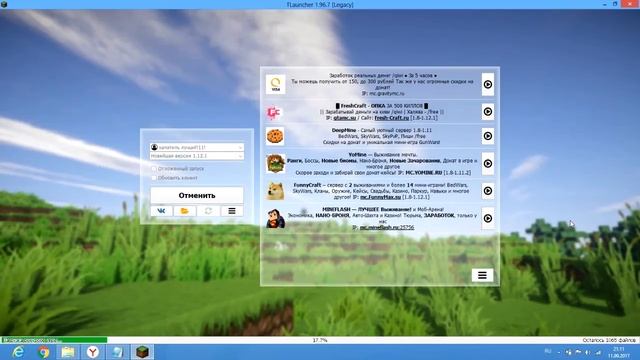The width and height of the screenshot is (640, 360).
Task: Toggle the Отложенный запуск checkbox
Action: tap(154, 169)
